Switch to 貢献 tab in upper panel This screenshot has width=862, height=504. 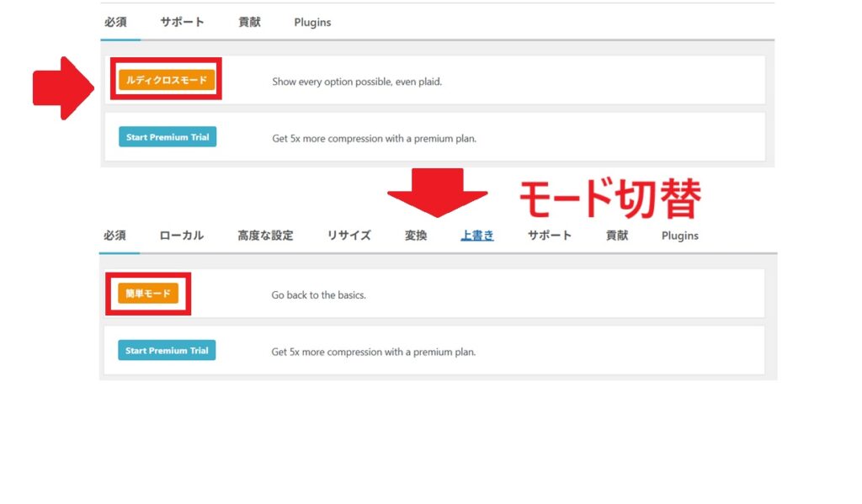249,22
